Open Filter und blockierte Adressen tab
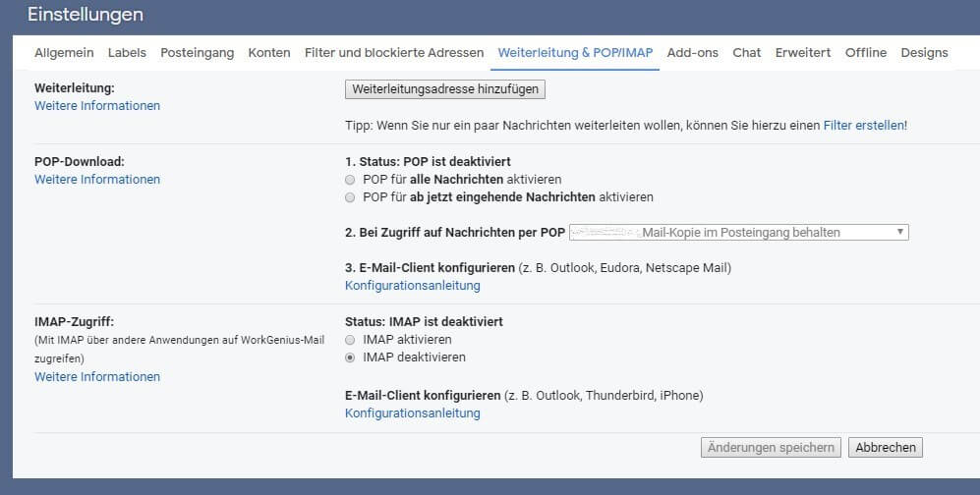Image resolution: width=980 pixels, height=495 pixels. (x=394, y=53)
